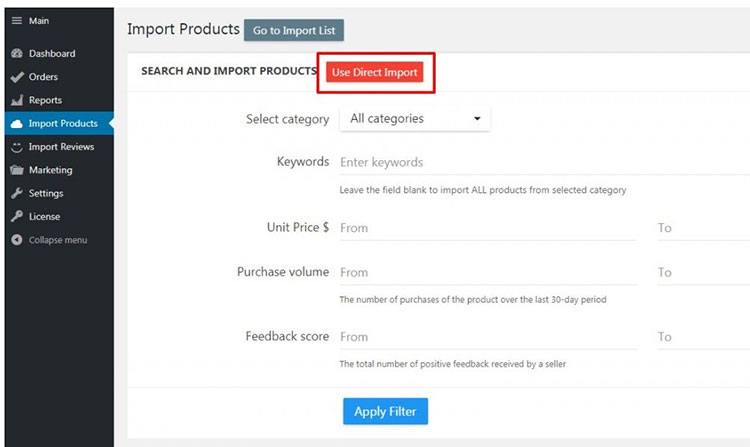This screenshot has width=750, height=447.
Task: Click the Import Reviews smiley icon
Action: (x=16, y=147)
